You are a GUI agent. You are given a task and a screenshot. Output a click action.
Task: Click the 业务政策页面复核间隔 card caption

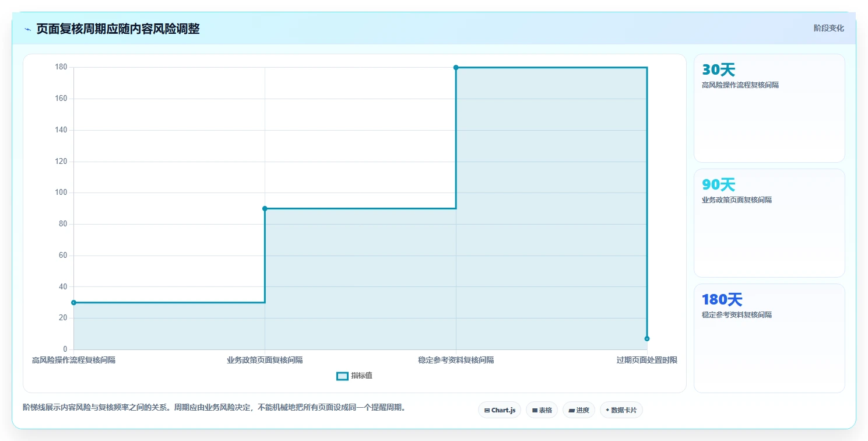tap(737, 200)
